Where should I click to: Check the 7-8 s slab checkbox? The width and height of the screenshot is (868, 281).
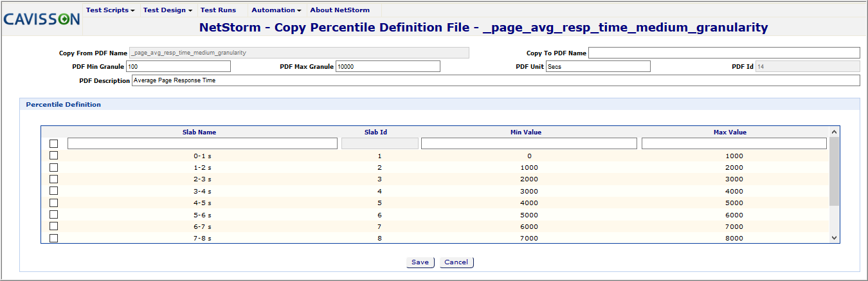coord(53,238)
